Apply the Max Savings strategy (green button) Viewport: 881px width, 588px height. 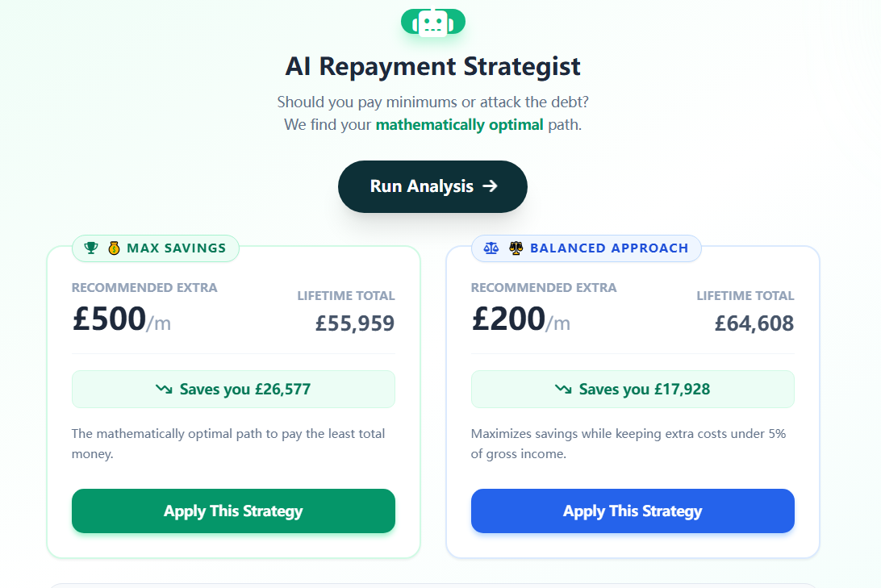click(x=233, y=511)
